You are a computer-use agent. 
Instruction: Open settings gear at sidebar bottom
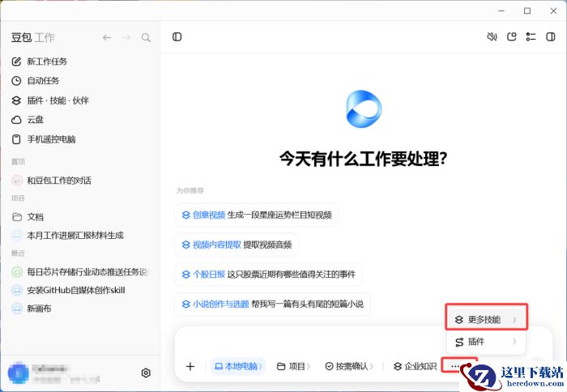[146, 373]
